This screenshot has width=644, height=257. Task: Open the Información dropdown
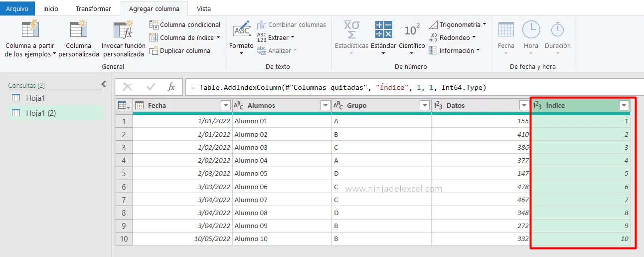tap(454, 50)
